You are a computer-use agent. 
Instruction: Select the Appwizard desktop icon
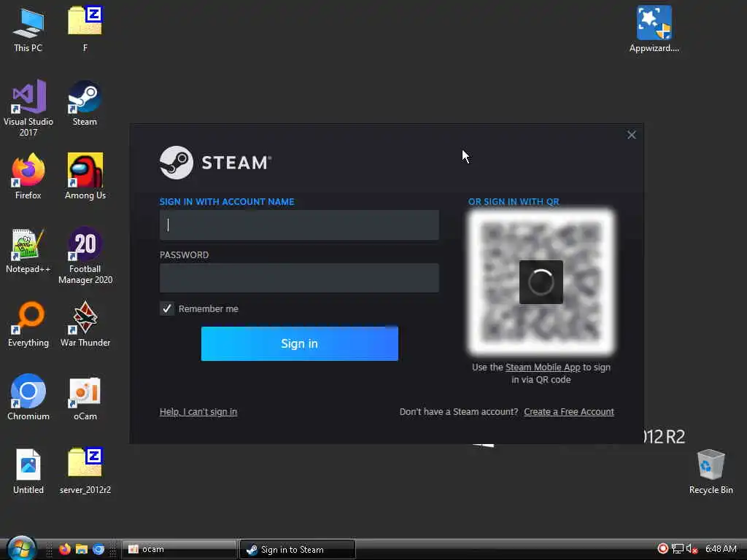(x=654, y=28)
